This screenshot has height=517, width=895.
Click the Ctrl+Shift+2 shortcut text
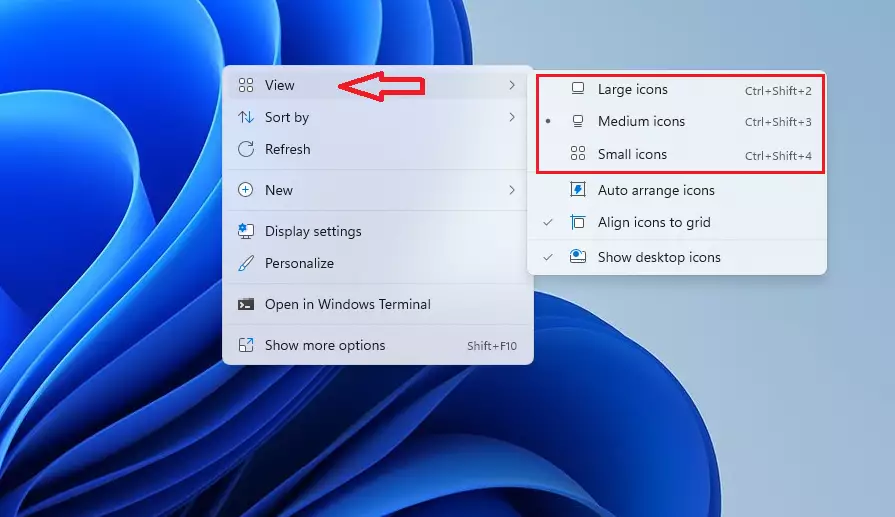[x=778, y=91]
